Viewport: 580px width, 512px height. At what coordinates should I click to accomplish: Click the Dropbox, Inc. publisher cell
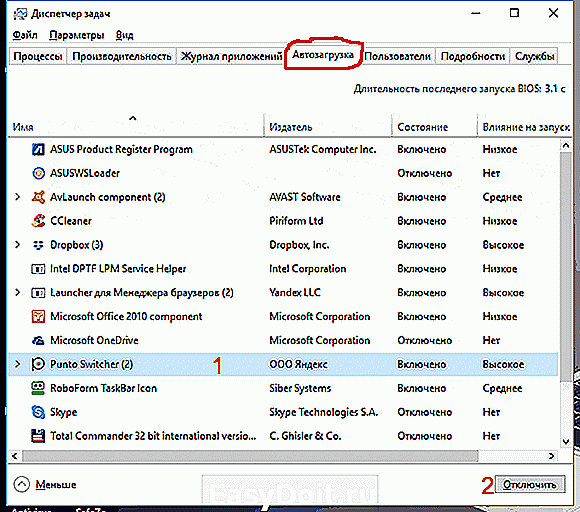(x=299, y=245)
